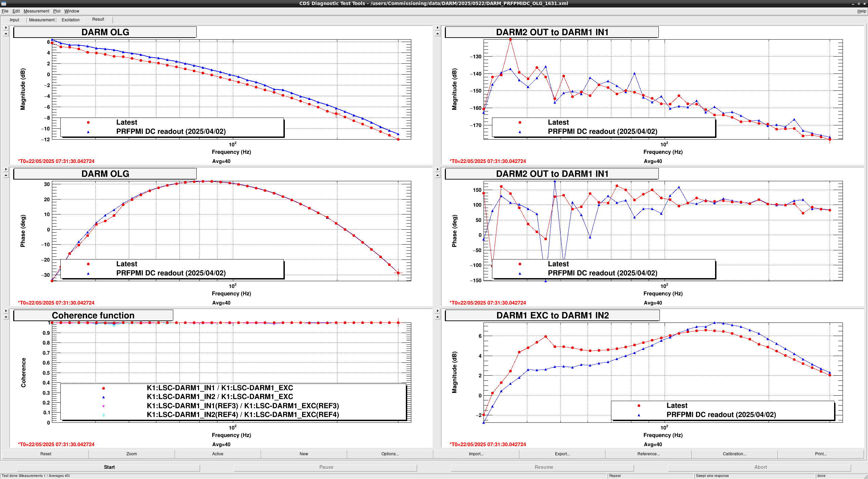Switch to the Input tab

[14, 20]
